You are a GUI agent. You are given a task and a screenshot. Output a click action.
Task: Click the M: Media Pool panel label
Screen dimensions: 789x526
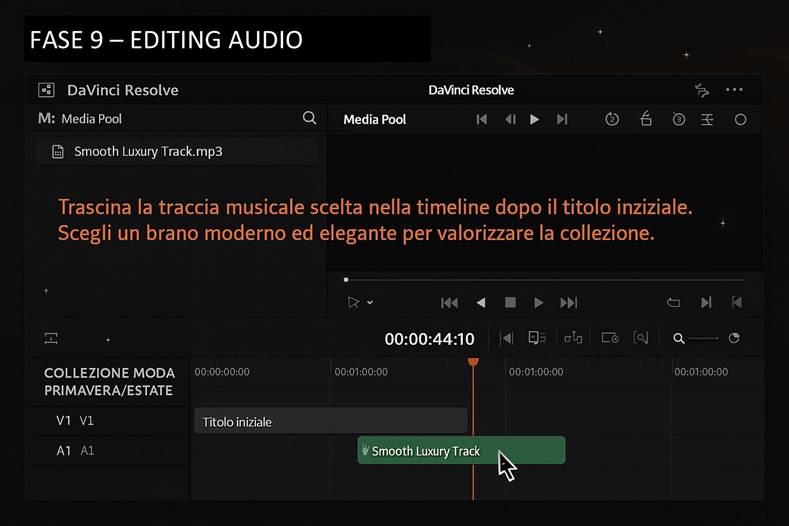(80, 119)
